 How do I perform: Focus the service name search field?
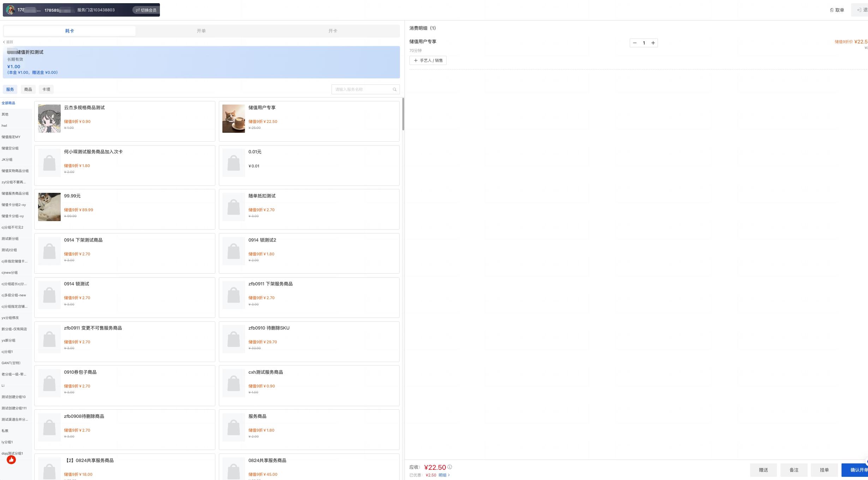click(x=365, y=89)
